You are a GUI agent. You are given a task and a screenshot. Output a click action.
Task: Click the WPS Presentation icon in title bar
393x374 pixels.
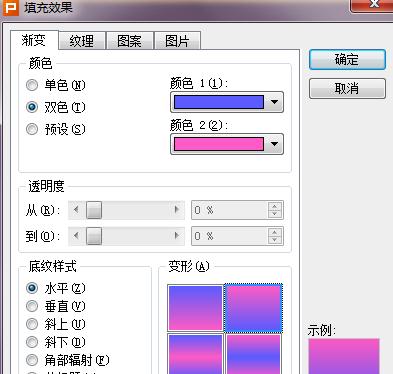coord(11,7)
